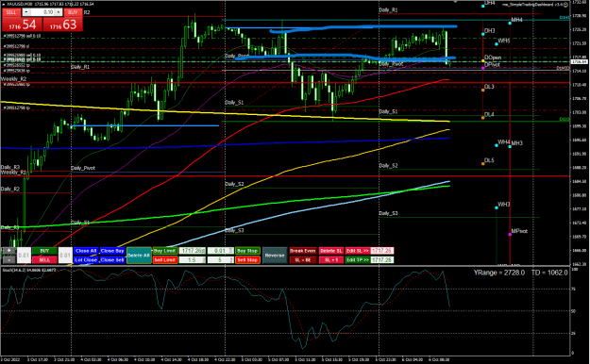
Task: Click the Close Sell button
Action: pos(112,260)
